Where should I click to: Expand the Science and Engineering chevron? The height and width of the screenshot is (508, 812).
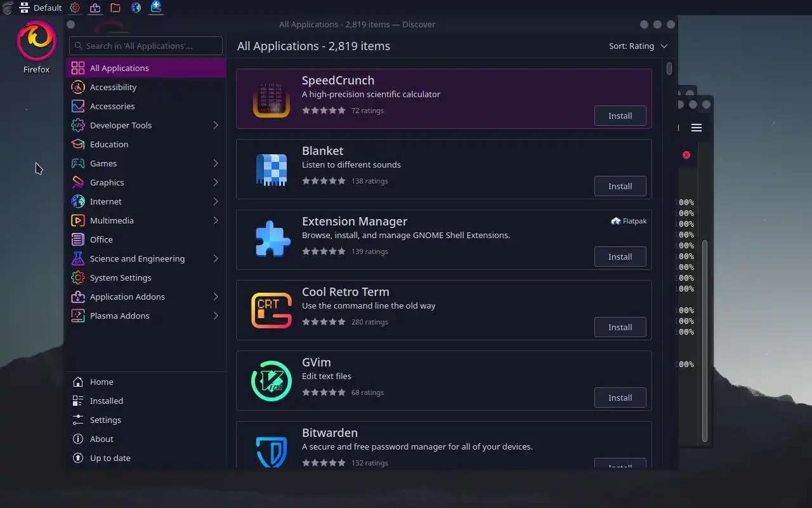(216, 258)
